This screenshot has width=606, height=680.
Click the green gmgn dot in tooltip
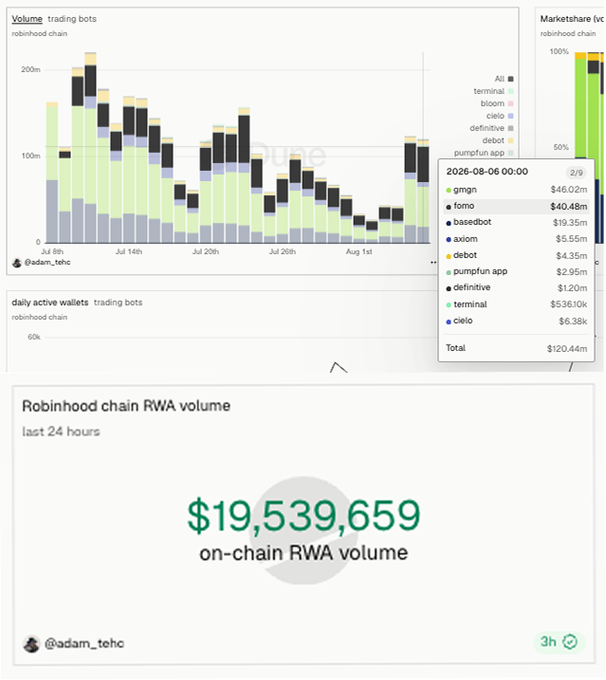pos(449,190)
